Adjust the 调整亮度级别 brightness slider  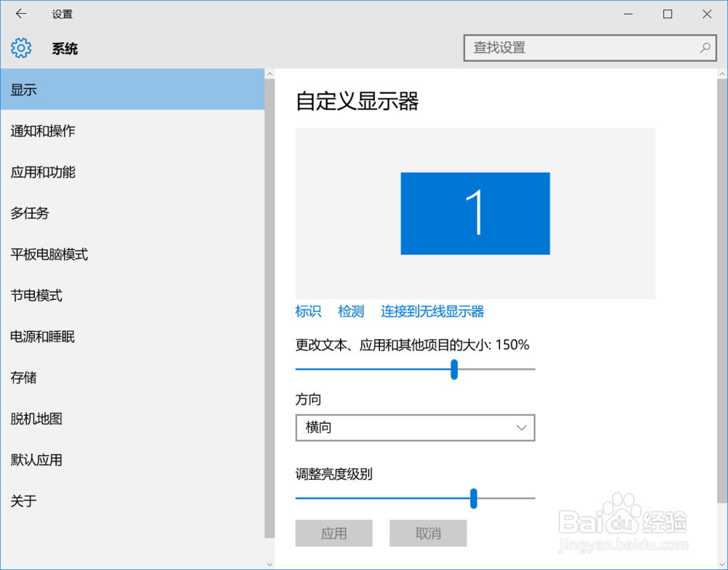(473, 499)
